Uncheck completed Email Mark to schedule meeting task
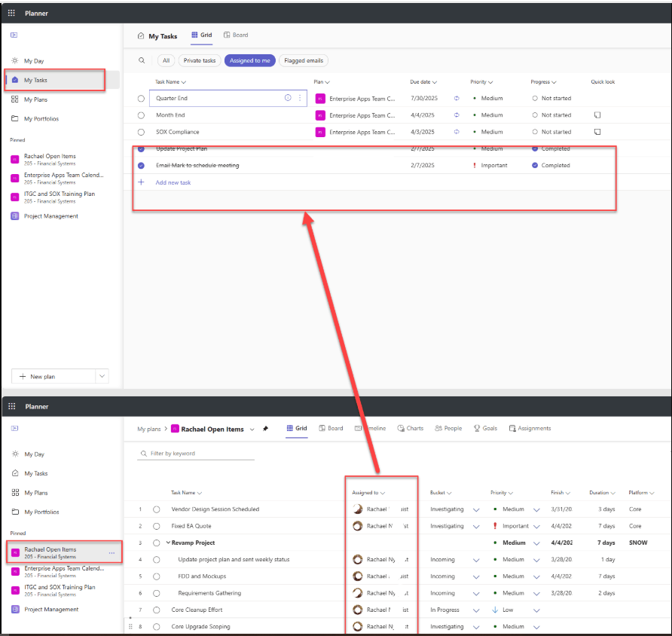The height and width of the screenshot is (636, 672). pos(141,166)
